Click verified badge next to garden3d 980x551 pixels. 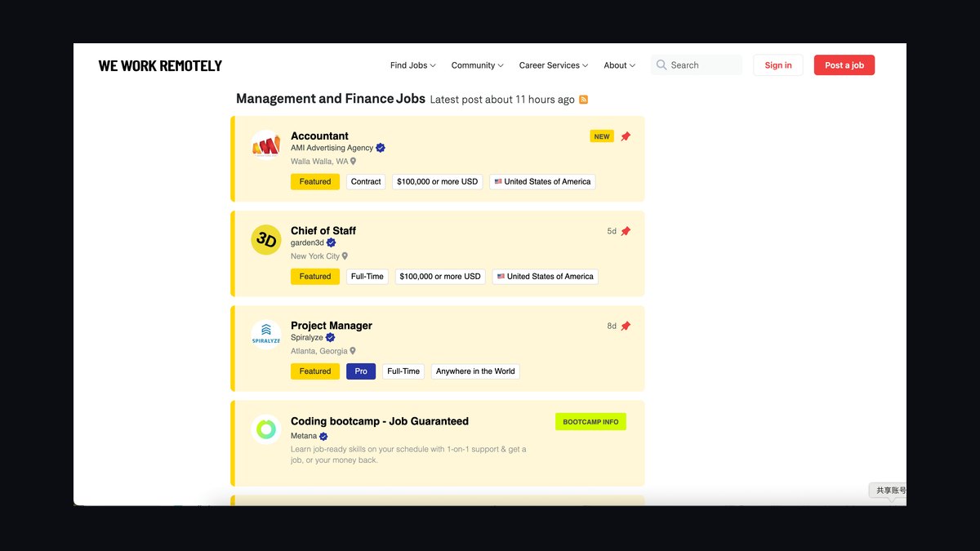[x=331, y=242]
